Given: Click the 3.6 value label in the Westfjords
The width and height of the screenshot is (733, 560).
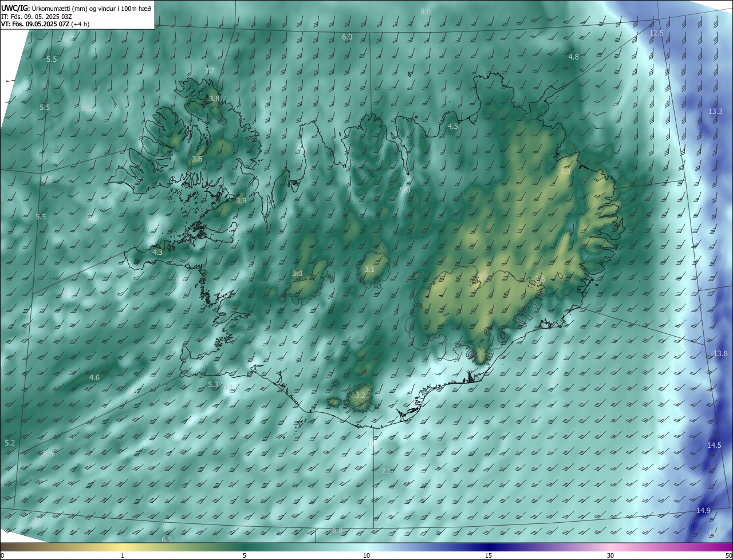Looking at the screenshot, I should tap(197, 159).
